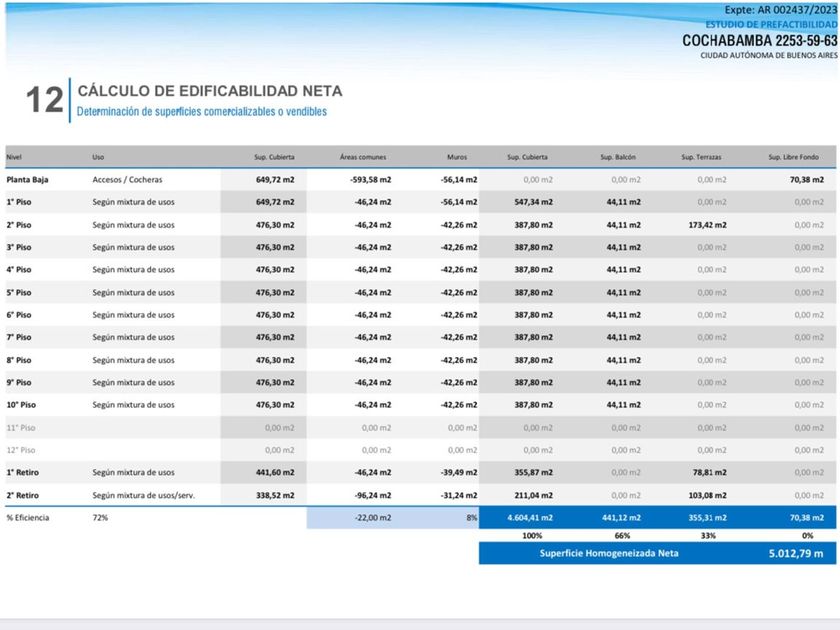Click the '173,42 m2' terrace value
The height and width of the screenshot is (630, 840).
pyautogui.click(x=707, y=225)
